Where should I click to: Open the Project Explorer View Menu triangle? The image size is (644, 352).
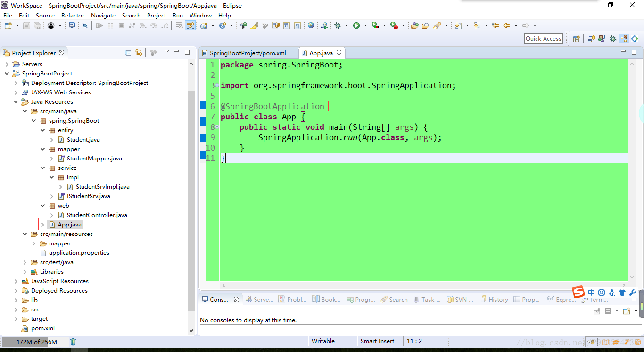[166, 51]
